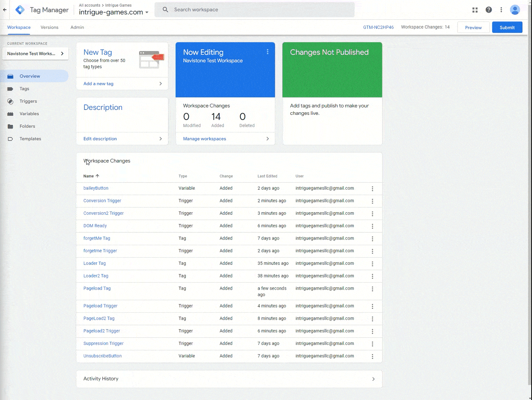Open the Conversion Trigger link
The height and width of the screenshot is (400, 532).
tap(102, 201)
